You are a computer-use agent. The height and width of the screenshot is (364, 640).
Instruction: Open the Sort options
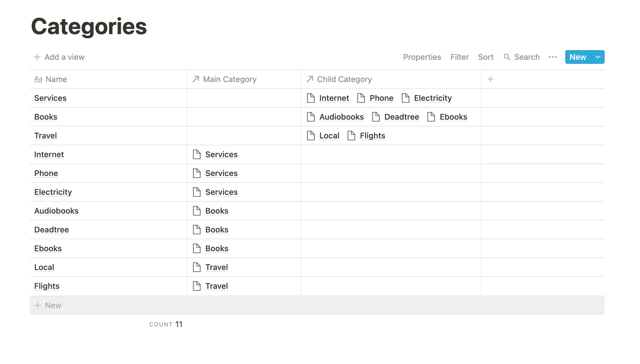486,57
